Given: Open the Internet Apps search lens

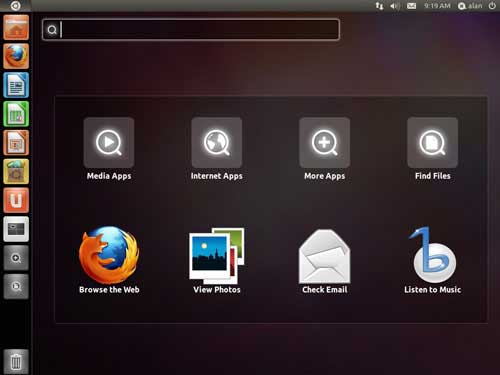Looking at the screenshot, I should tap(217, 142).
